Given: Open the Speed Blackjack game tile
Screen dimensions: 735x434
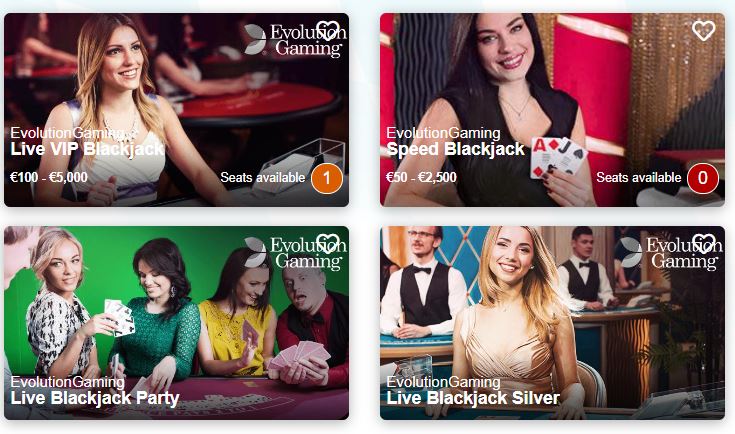Looking at the screenshot, I should point(552,110).
